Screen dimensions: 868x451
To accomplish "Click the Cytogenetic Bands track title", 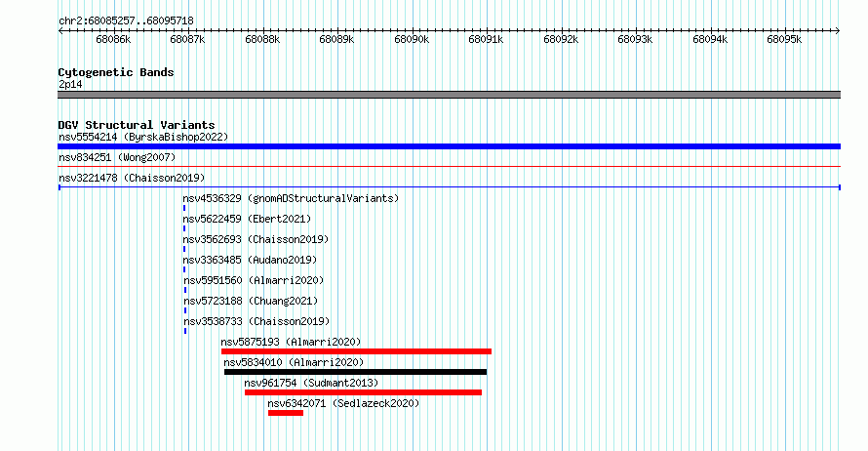I will [x=116, y=72].
